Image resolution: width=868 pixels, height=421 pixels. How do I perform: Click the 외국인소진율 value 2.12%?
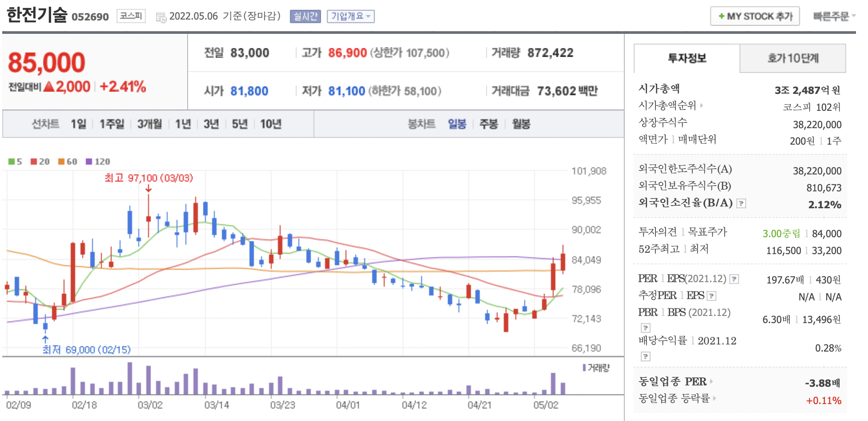tap(824, 205)
